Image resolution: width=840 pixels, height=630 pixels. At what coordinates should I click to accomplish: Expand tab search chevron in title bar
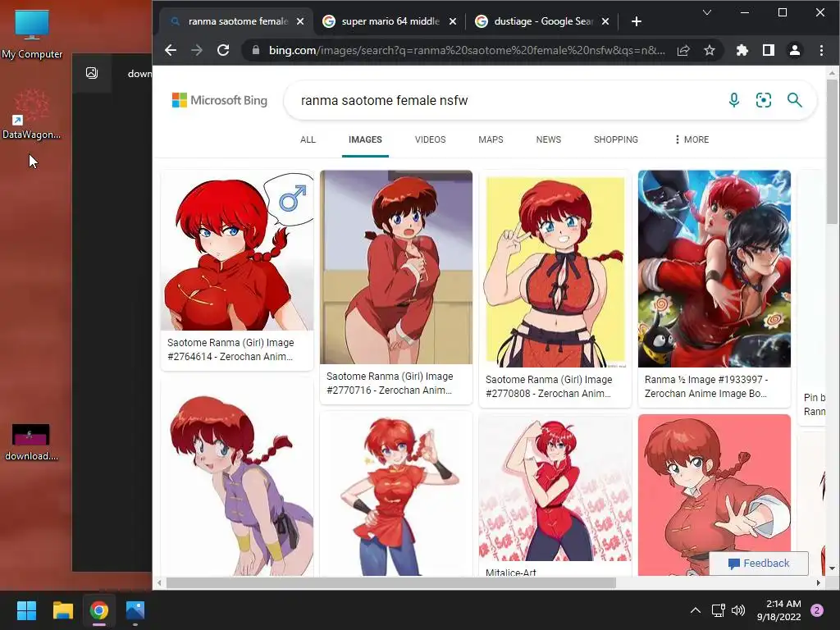click(x=707, y=12)
